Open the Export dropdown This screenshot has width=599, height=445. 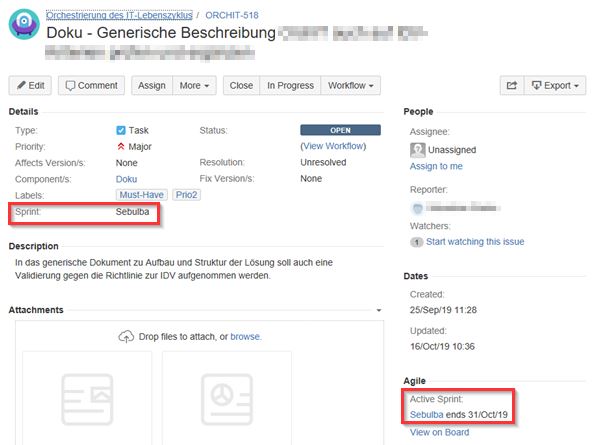[555, 85]
